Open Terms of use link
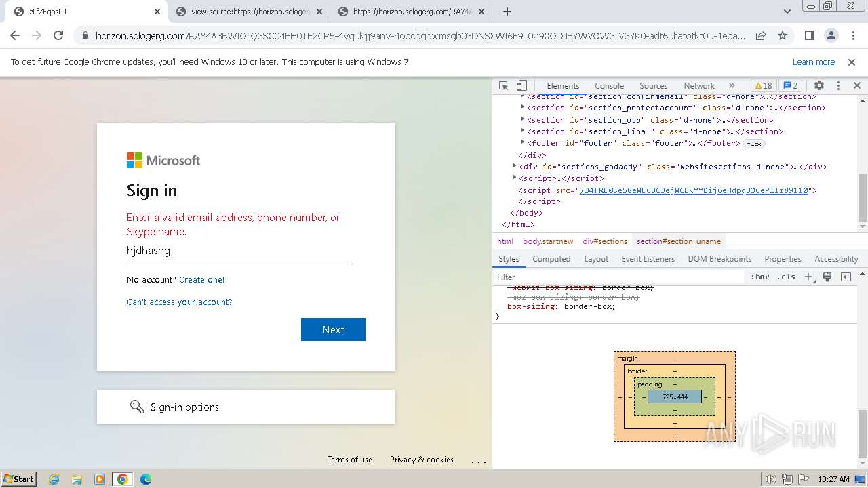 [x=349, y=460]
